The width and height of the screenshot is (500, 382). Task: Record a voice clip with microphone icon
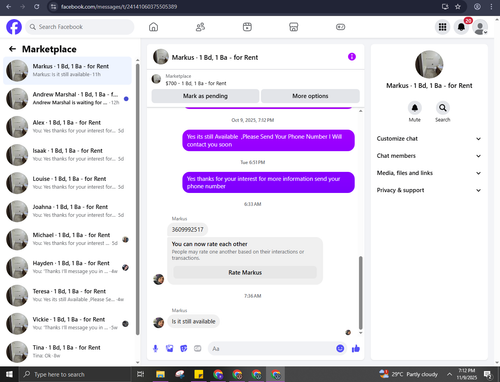[155, 349]
